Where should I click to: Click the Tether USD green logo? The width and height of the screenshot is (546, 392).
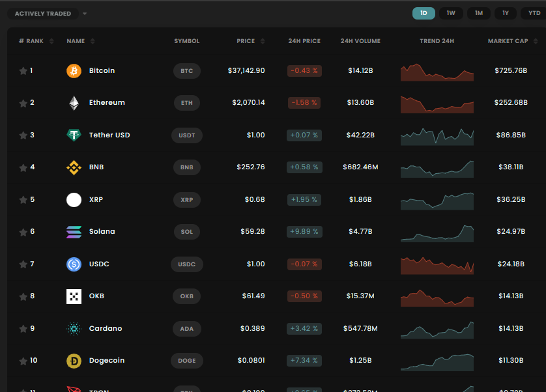click(x=74, y=135)
